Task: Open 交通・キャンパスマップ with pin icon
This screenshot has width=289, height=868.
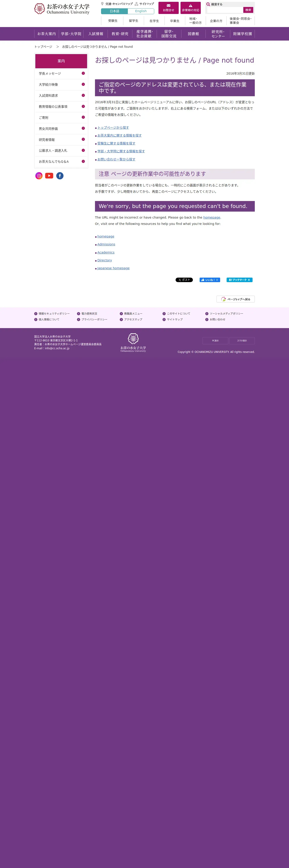Action: coord(117,4)
